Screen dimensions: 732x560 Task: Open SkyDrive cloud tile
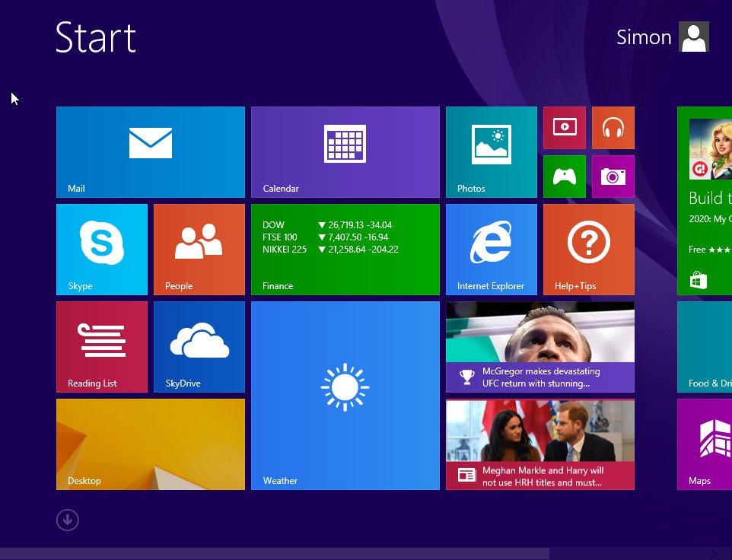(x=199, y=346)
